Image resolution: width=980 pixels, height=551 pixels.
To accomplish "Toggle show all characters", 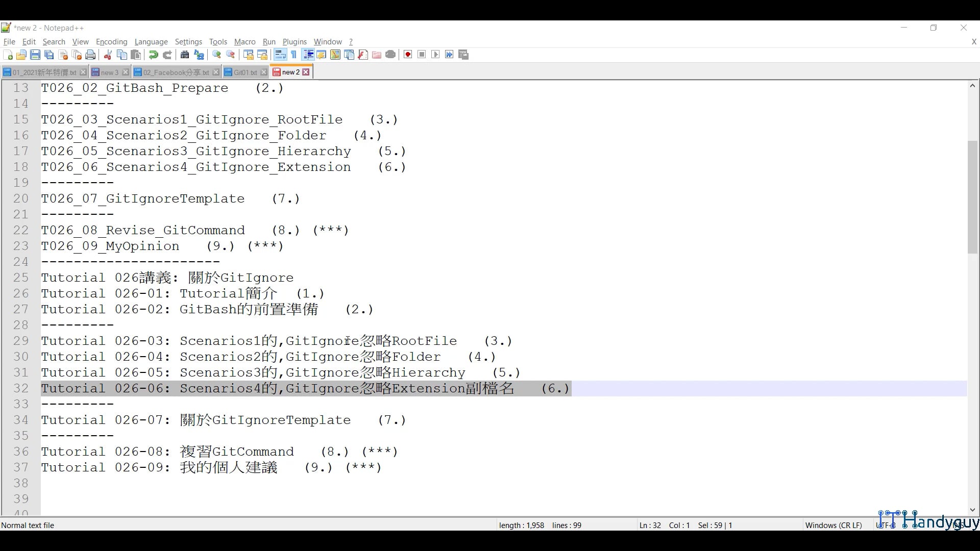I will click(294, 55).
